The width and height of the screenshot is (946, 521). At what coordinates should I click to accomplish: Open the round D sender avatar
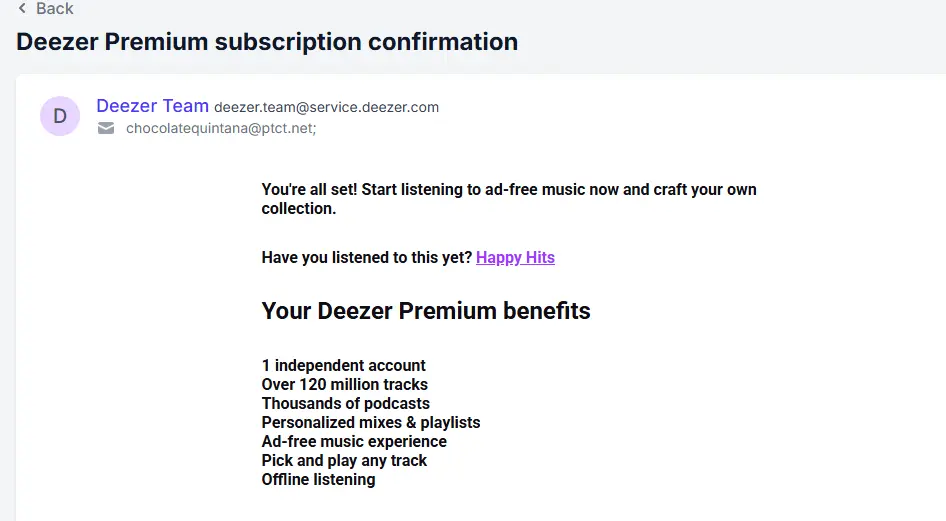click(60, 116)
